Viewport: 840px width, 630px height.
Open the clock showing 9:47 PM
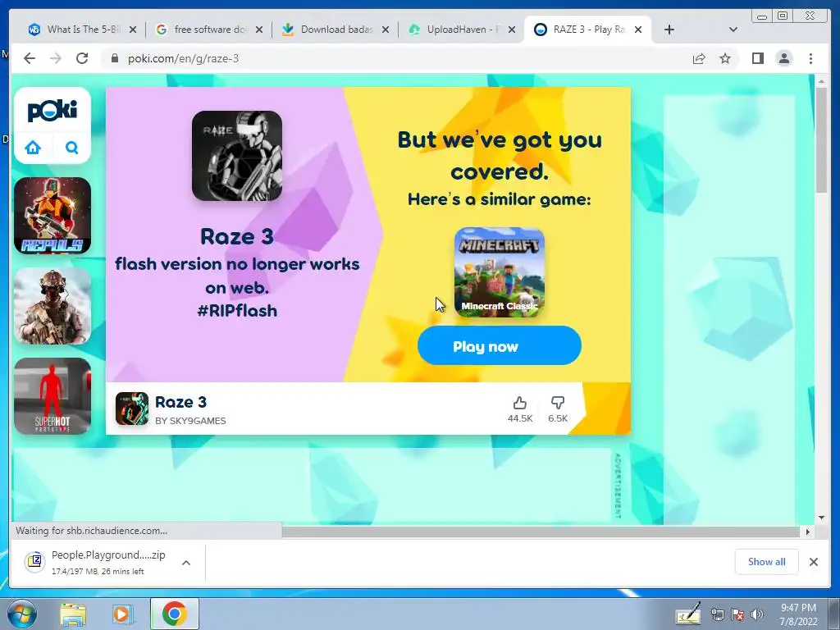(x=798, y=614)
